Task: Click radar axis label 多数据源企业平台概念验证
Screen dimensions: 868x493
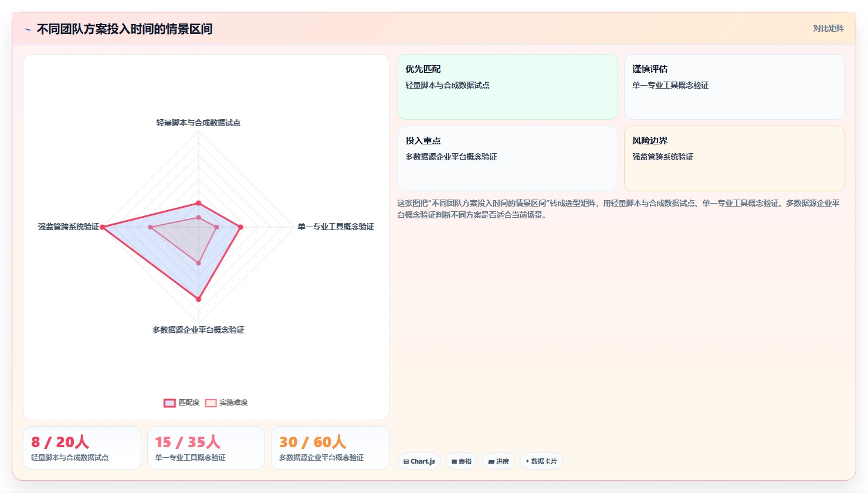Action: point(198,330)
